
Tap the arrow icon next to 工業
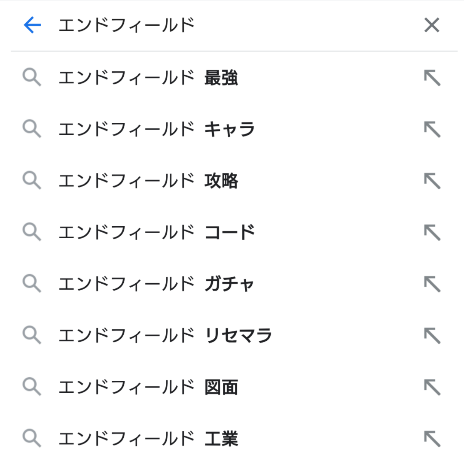tap(432, 439)
